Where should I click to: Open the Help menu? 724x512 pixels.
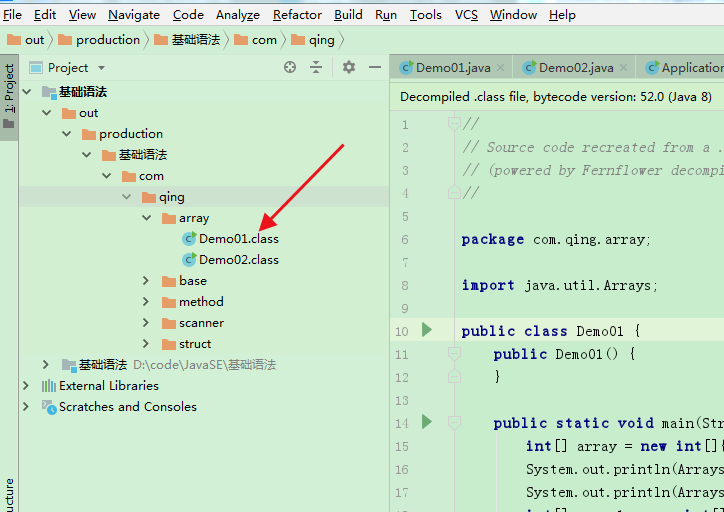(x=562, y=15)
